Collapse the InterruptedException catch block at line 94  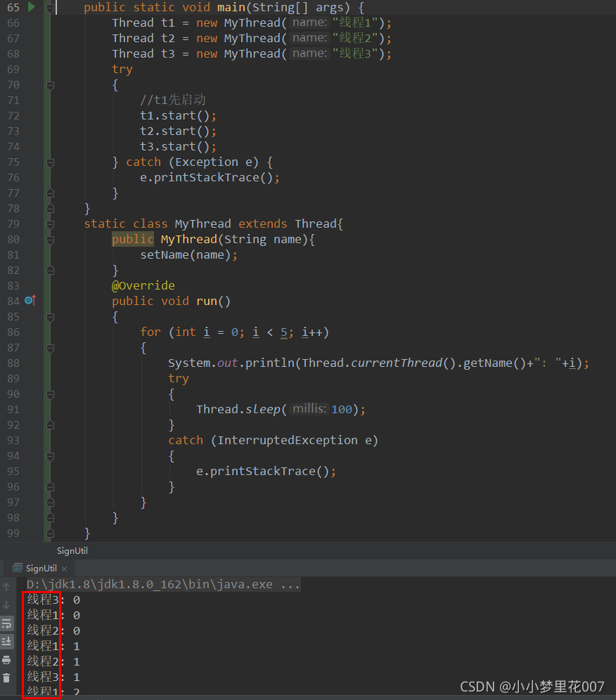(51, 456)
